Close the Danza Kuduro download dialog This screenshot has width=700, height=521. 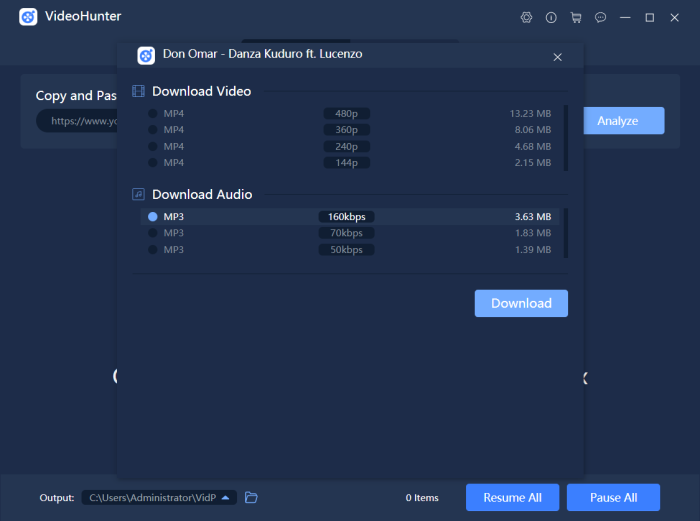pyautogui.click(x=557, y=57)
